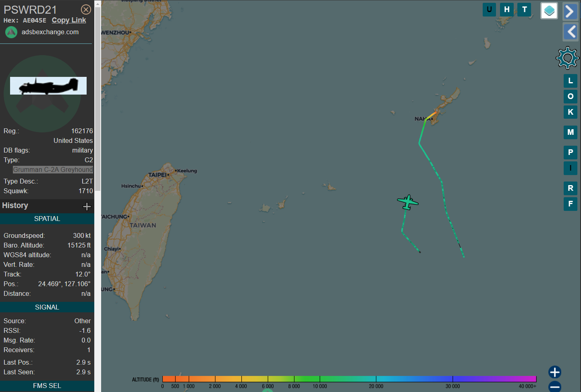Toggle the P map option button
Image resolution: width=581 pixels, height=392 pixels.
(x=571, y=152)
